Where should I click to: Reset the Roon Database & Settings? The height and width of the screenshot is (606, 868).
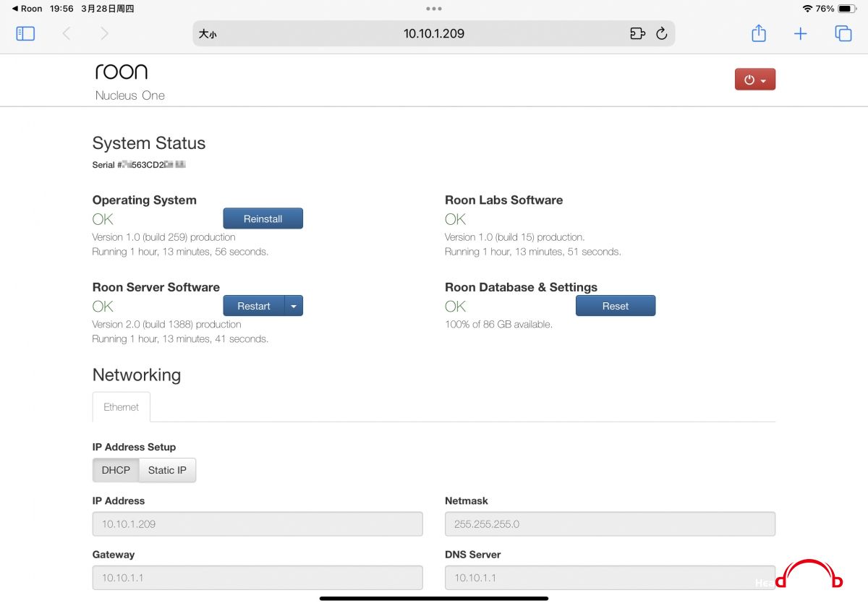pos(616,306)
